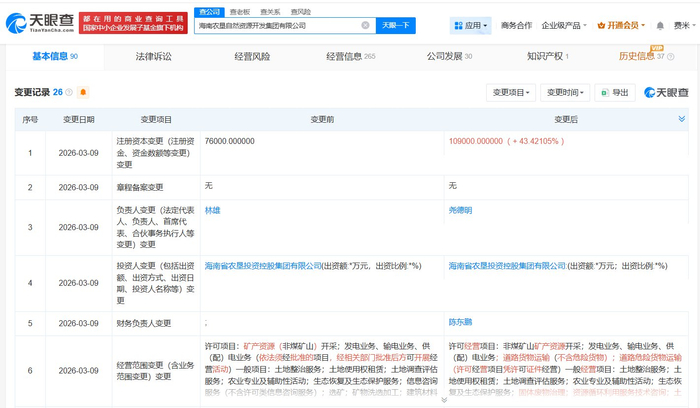700x408 pixels.
Task: Open the 知识产权 tab
Action: tap(546, 56)
